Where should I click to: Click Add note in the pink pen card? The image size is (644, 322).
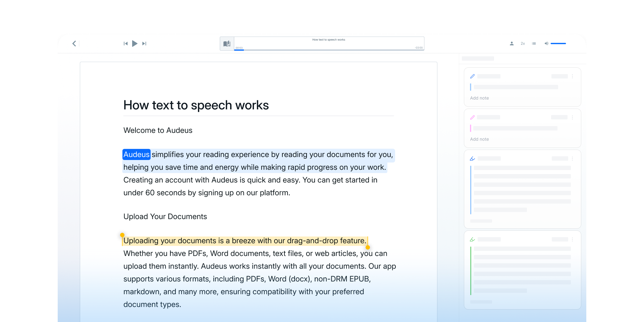(479, 139)
